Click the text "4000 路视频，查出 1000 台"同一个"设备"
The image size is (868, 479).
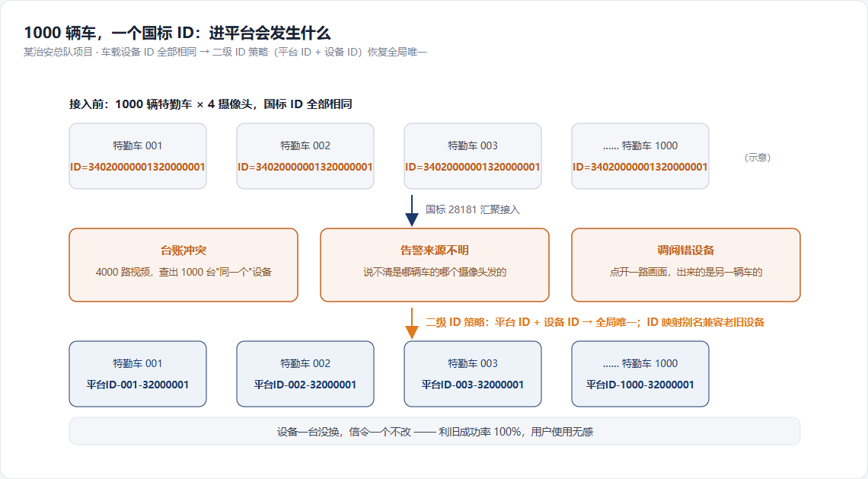183,272
